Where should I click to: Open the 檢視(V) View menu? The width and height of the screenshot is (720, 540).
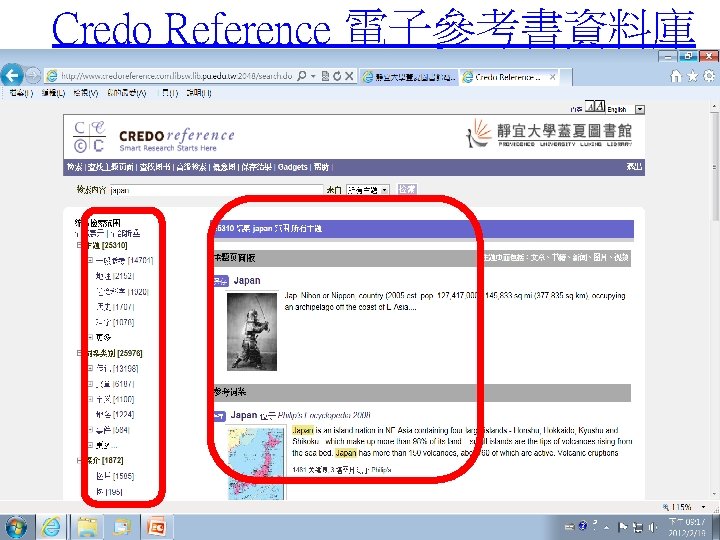coord(86,93)
